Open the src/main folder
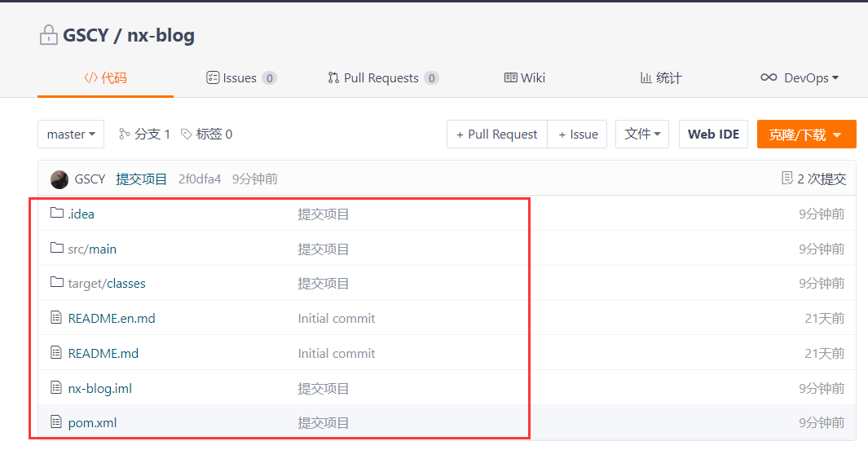868x450 pixels. pos(92,249)
